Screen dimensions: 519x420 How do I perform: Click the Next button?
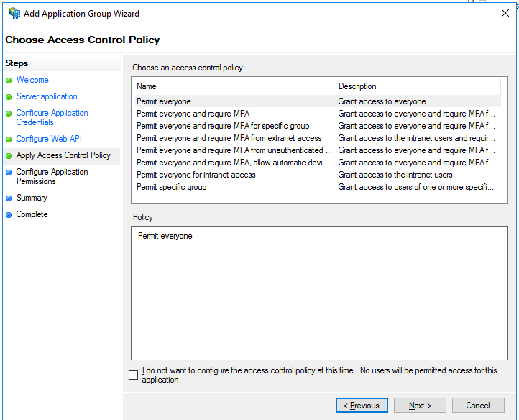(x=420, y=406)
